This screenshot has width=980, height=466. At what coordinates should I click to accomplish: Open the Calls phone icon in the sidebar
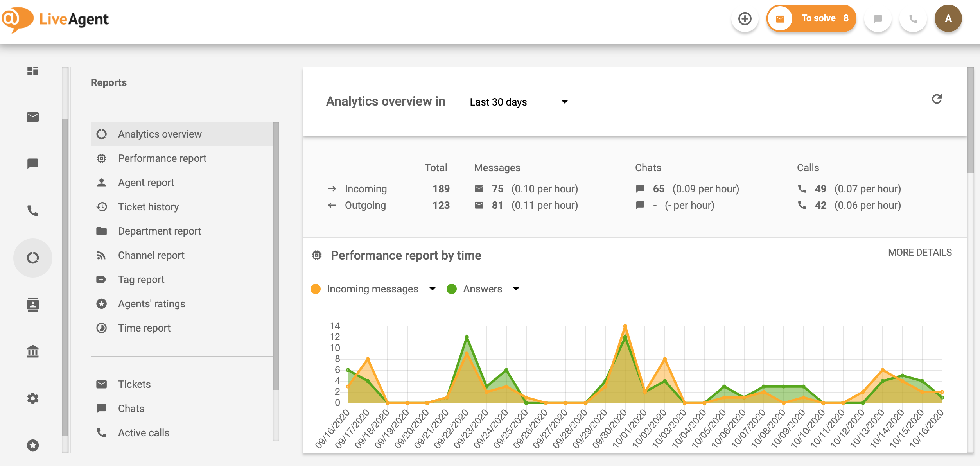33,211
